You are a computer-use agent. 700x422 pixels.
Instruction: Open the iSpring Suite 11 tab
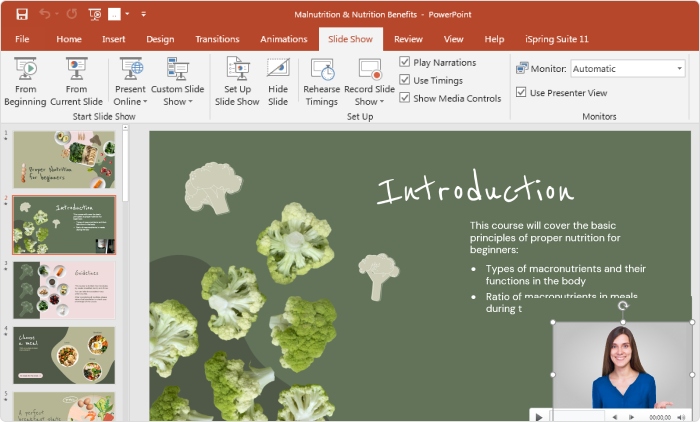557,39
